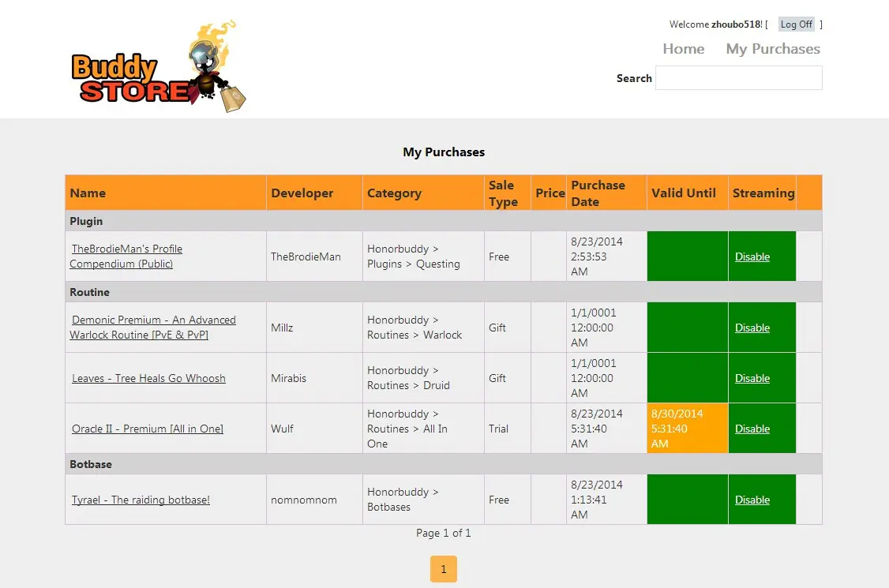
Task: Open Oracle II - Premium link
Action: click(x=148, y=429)
